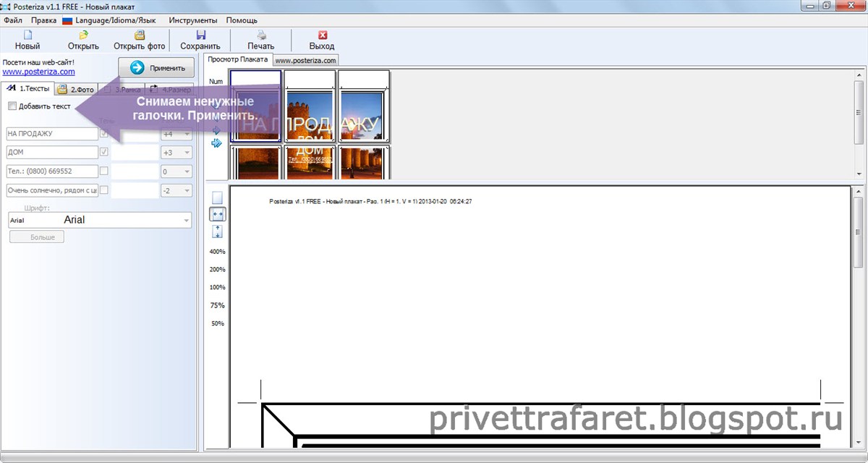868x463 pixels.
Task: Click the НА ПРОДАЖУ text field
Action: 51,134
